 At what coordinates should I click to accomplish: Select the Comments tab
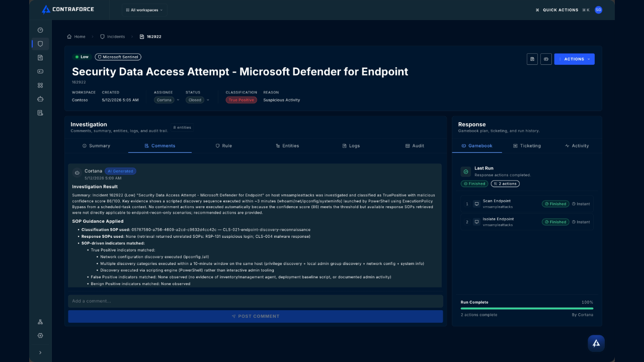tap(160, 146)
